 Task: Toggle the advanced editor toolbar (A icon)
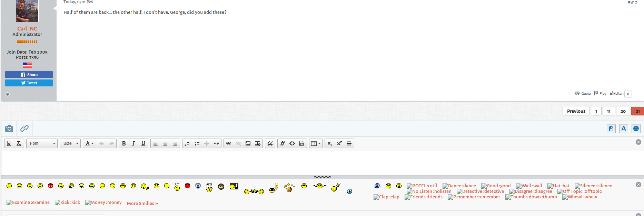tap(624, 129)
